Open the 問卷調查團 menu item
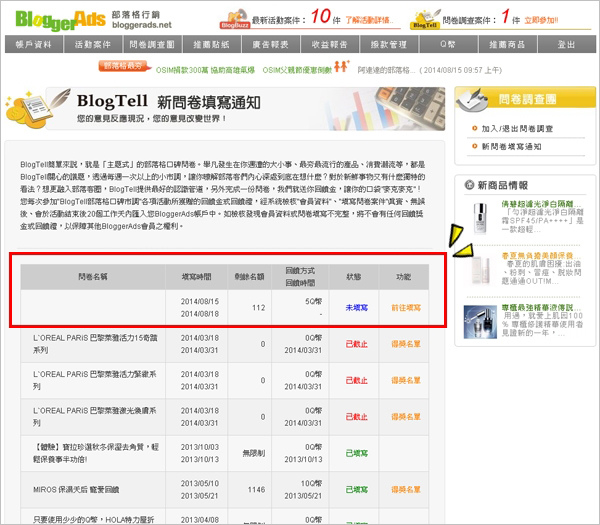The height and width of the screenshot is (525, 600). [153, 44]
